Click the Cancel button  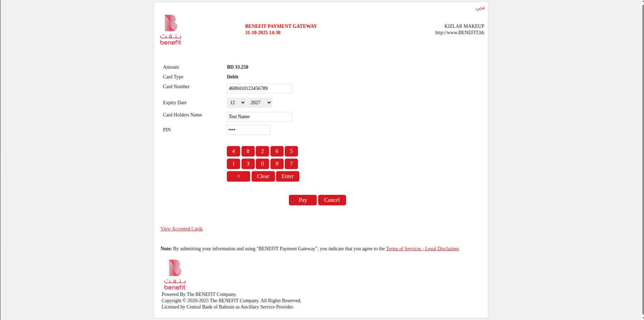pyautogui.click(x=332, y=200)
